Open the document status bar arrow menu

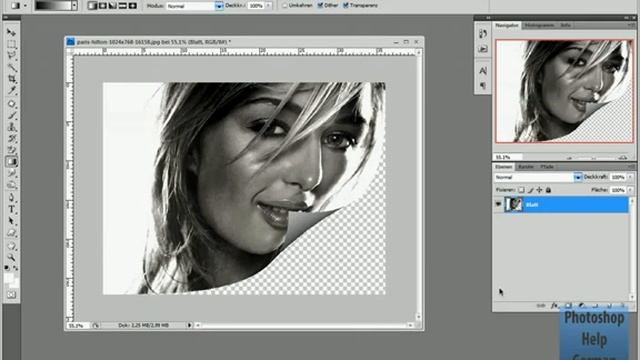tap(189, 325)
